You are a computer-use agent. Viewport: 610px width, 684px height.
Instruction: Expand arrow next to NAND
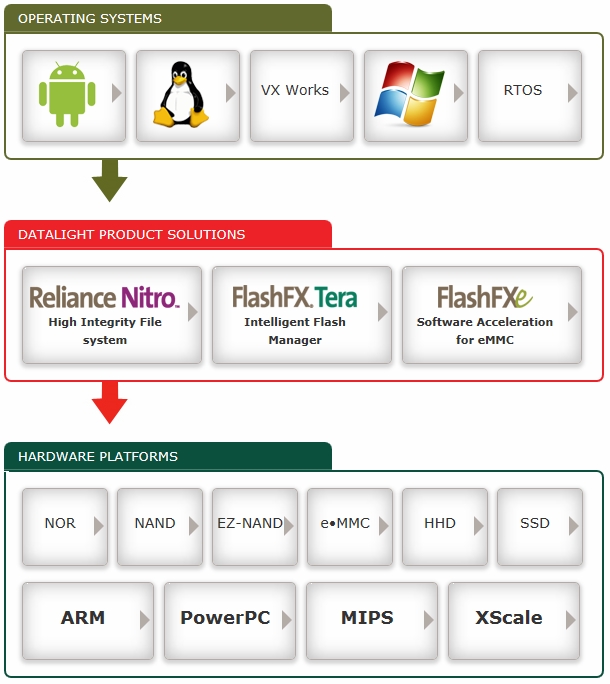pyautogui.click(x=194, y=527)
